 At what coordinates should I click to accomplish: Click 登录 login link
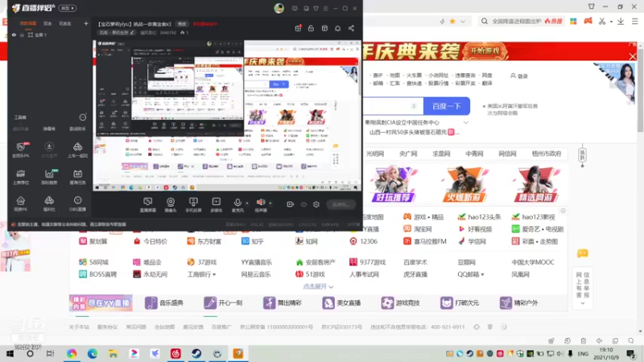coord(519,76)
